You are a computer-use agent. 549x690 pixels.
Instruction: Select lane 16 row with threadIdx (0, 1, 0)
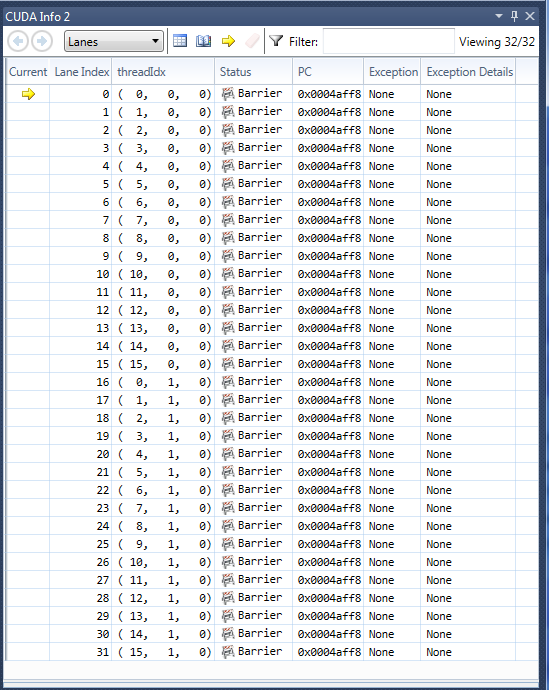pos(272,382)
